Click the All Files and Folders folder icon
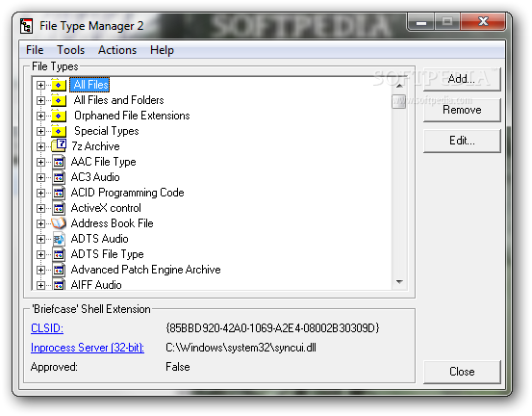 (x=59, y=100)
